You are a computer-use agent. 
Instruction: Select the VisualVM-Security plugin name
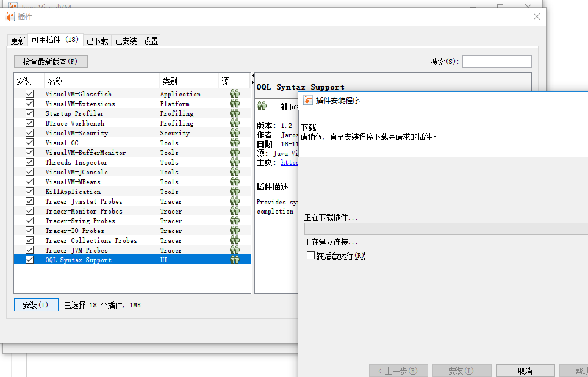coord(76,133)
